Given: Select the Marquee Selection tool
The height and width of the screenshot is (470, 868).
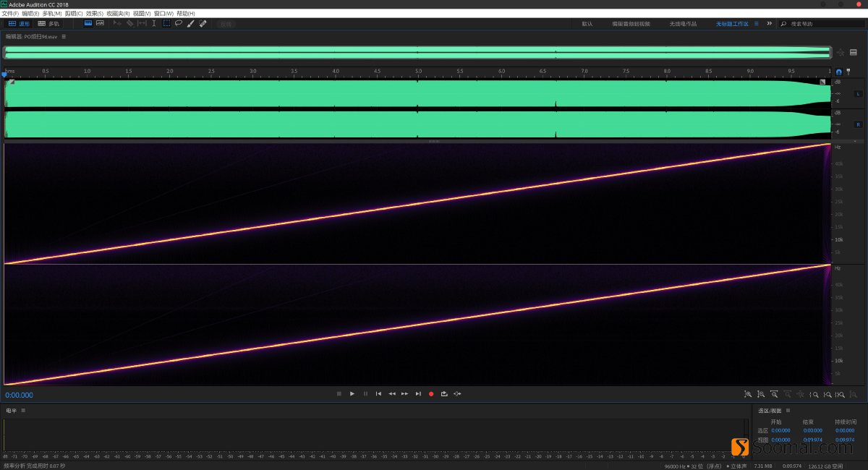Looking at the screenshot, I should 166,23.
